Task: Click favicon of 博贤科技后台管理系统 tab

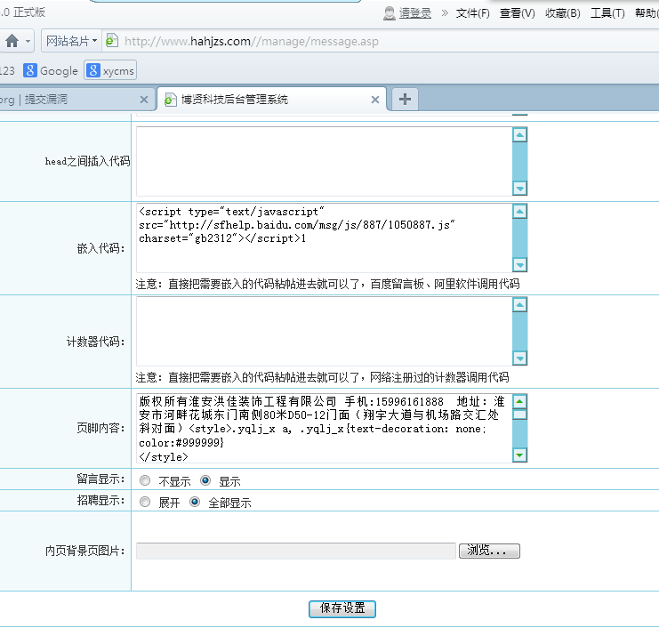Action: [170, 100]
